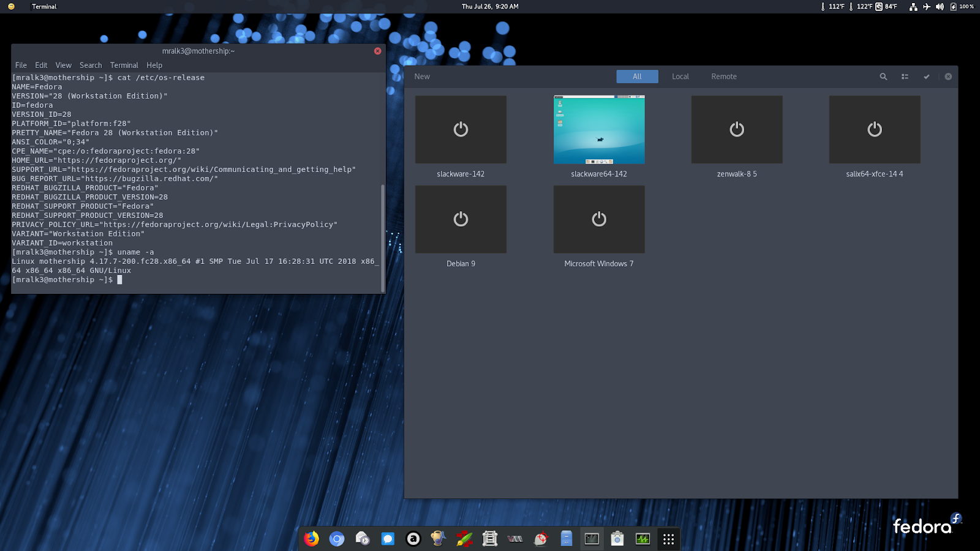Switch to the Local tab
Image resolution: width=980 pixels, height=551 pixels.
pos(680,77)
